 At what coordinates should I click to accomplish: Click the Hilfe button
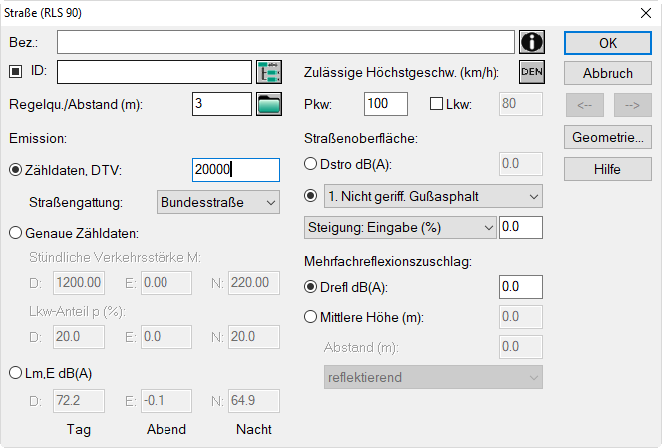(608, 169)
